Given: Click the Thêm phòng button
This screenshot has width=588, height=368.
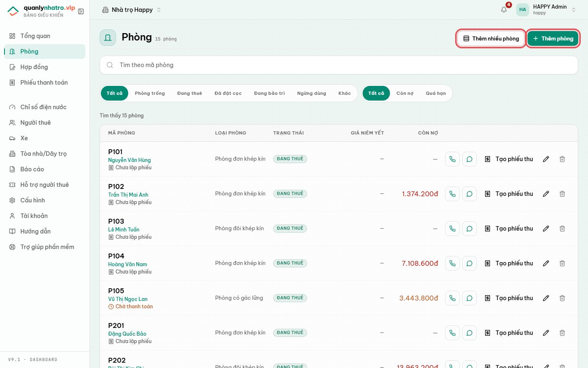Looking at the screenshot, I should click(553, 38).
